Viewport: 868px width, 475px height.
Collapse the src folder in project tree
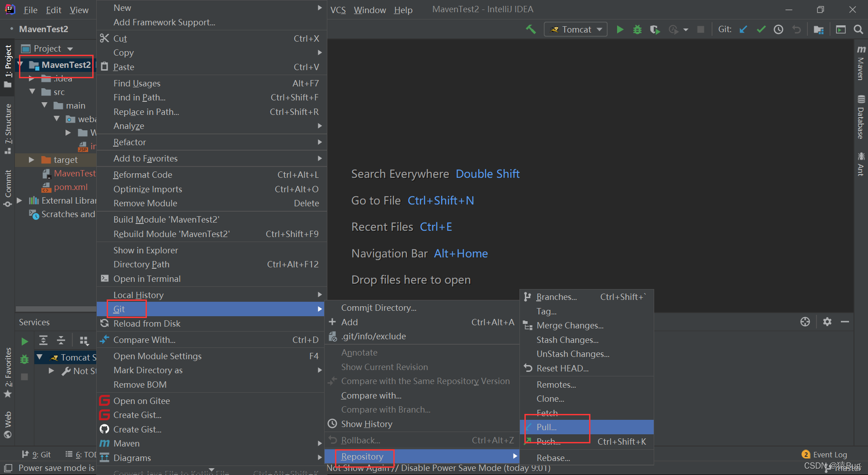32,92
